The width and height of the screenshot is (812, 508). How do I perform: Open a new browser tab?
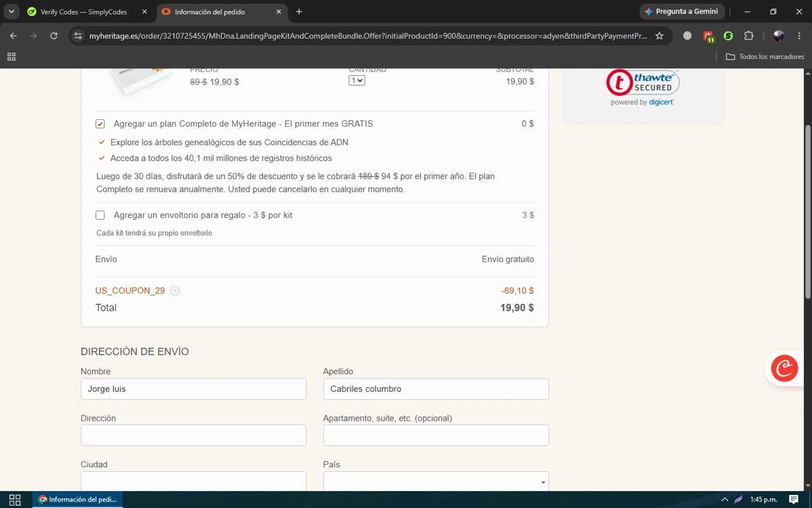[299, 11]
